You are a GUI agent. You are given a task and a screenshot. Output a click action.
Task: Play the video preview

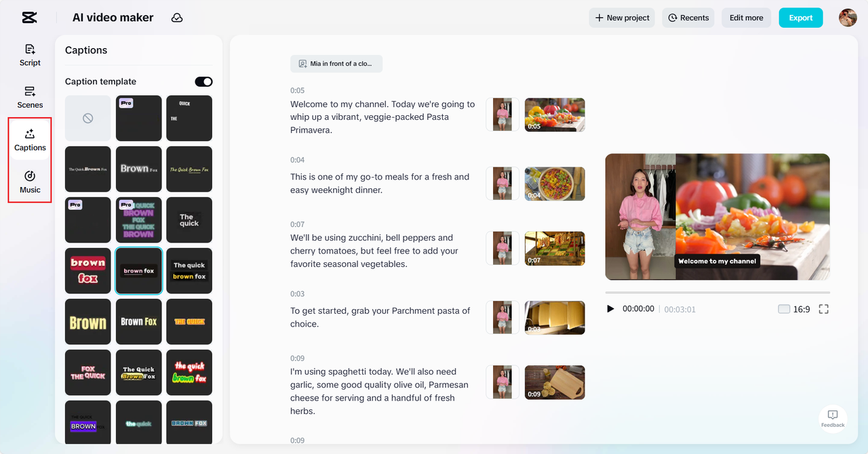point(610,309)
